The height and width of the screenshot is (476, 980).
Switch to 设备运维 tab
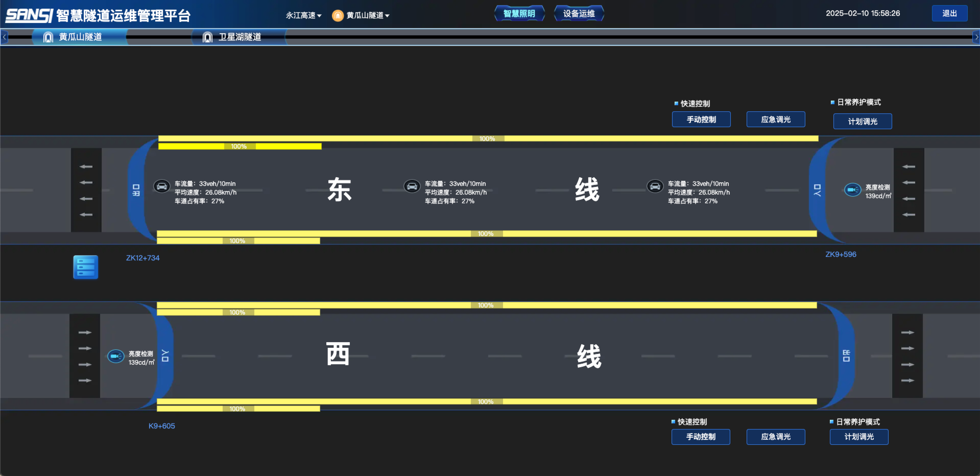pyautogui.click(x=579, y=14)
